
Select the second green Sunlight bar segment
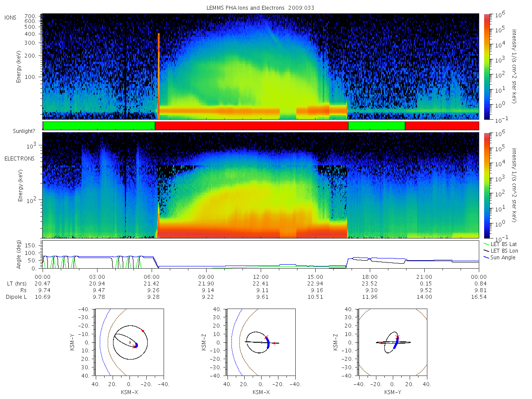[x=376, y=126]
